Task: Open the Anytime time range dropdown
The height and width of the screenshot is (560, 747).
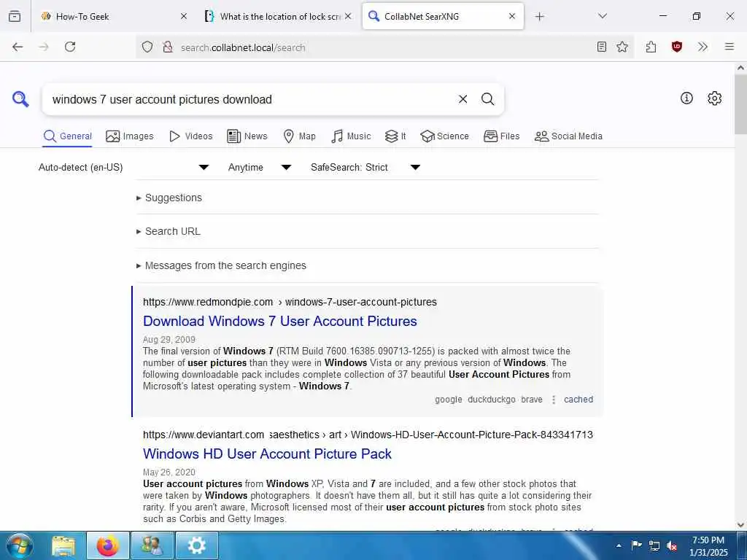Action: (260, 167)
